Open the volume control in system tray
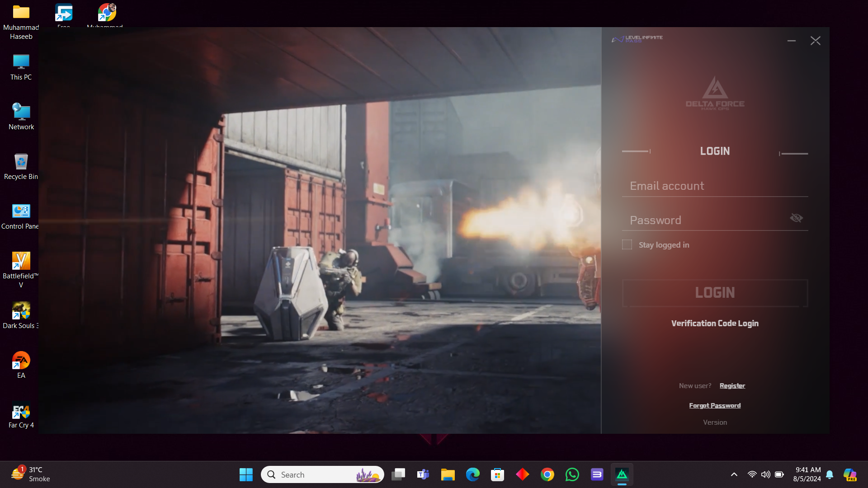Viewport: 868px width, 488px height. pos(765,474)
